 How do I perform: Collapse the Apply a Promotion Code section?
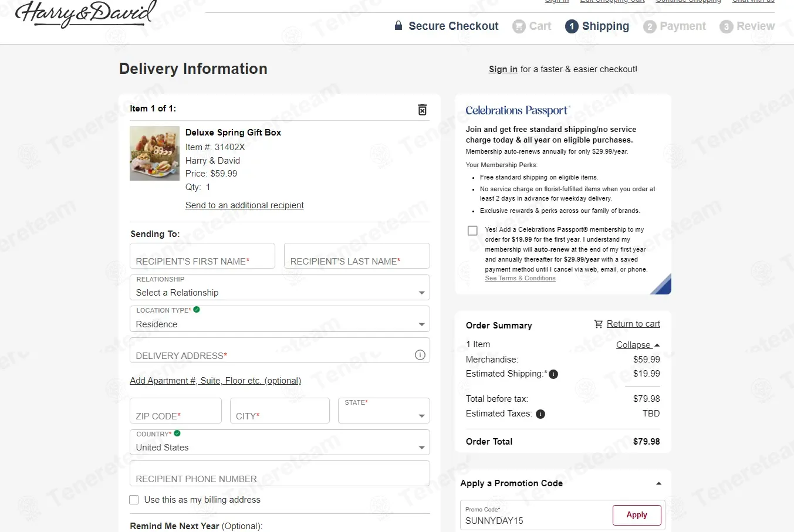(658, 484)
